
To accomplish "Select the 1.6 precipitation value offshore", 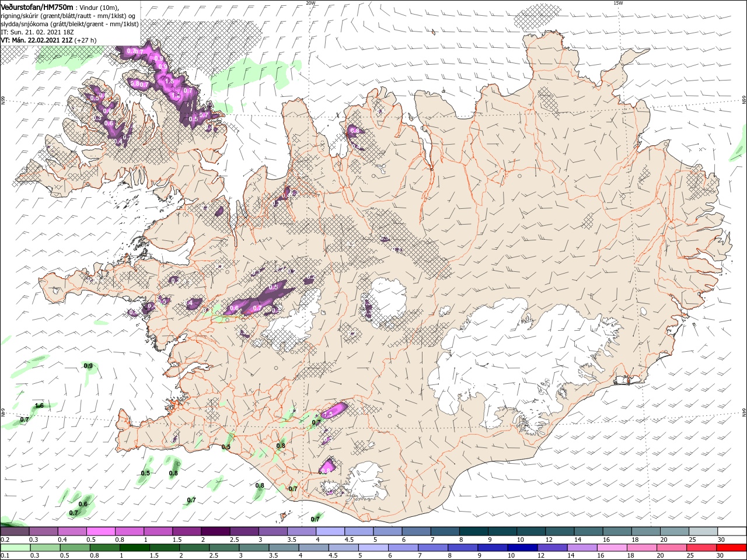I will pyautogui.click(x=40, y=405).
